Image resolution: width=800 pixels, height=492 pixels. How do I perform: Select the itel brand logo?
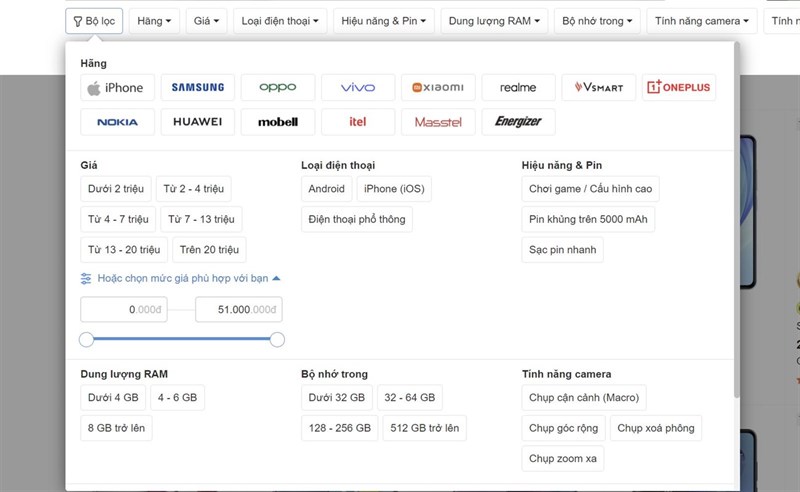coord(358,122)
